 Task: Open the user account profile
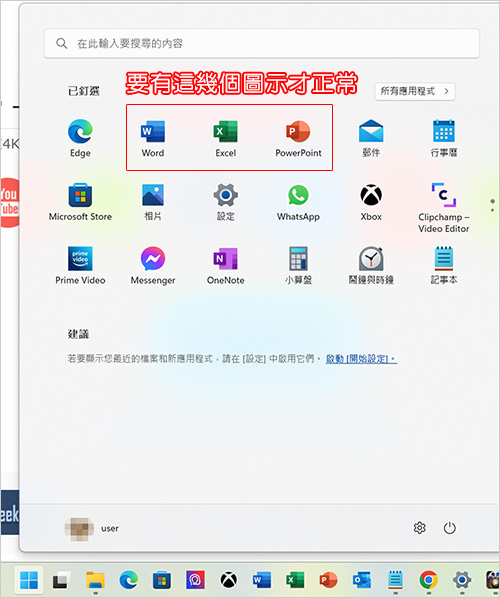point(92,529)
